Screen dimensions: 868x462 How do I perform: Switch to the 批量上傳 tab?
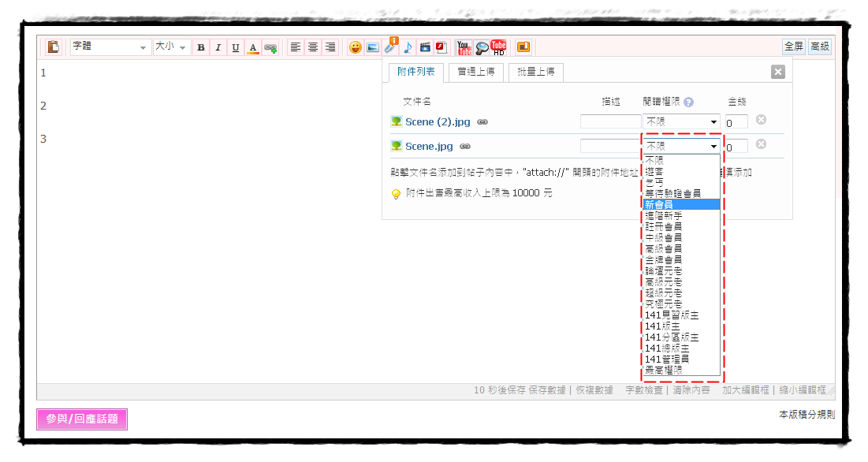coord(535,72)
